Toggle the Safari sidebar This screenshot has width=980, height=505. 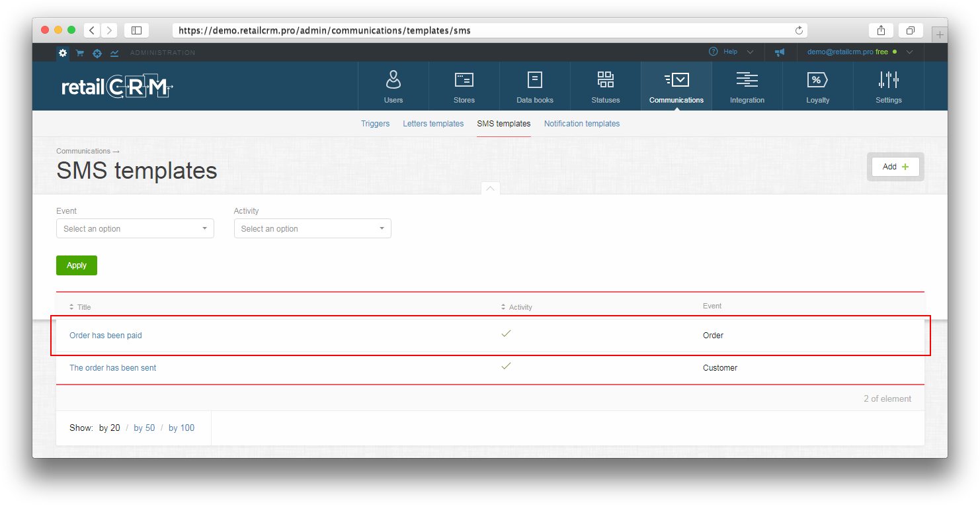pyautogui.click(x=136, y=30)
